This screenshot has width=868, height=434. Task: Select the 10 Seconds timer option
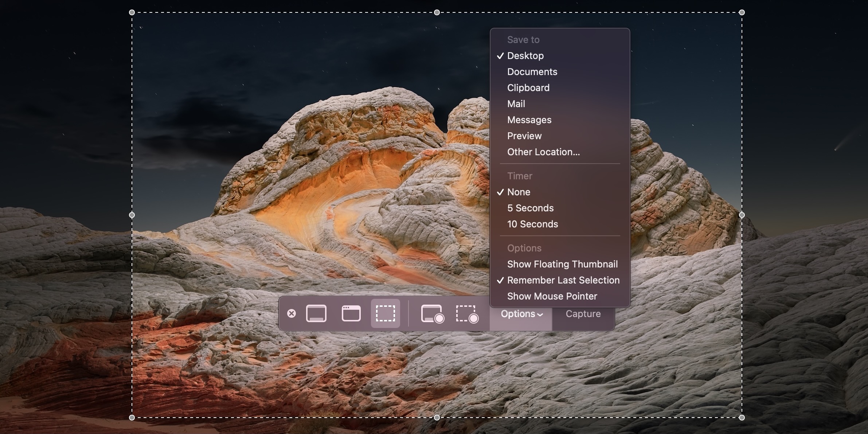(532, 224)
